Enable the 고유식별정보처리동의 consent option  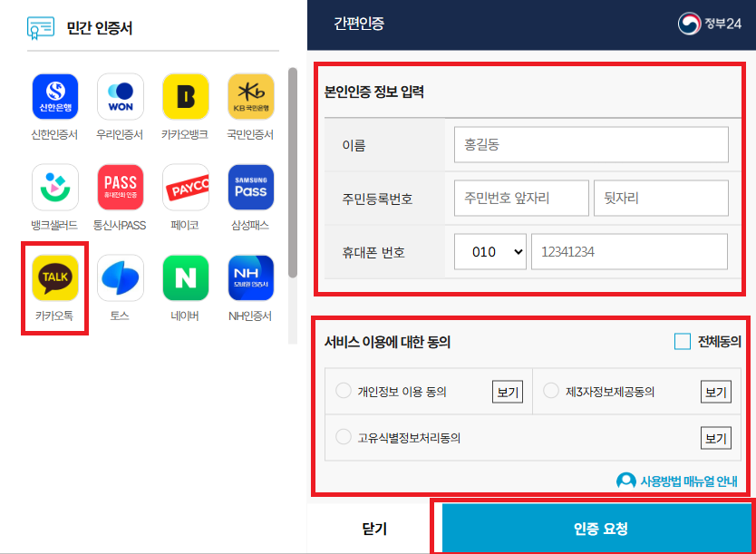click(344, 437)
